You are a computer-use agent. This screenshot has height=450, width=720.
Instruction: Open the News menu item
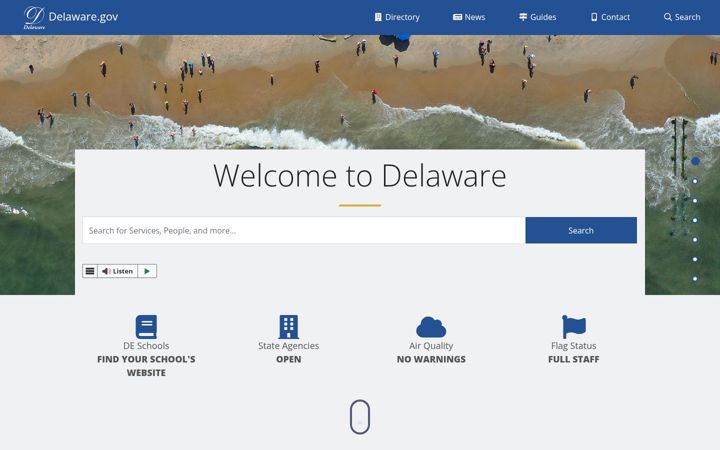pos(469,17)
